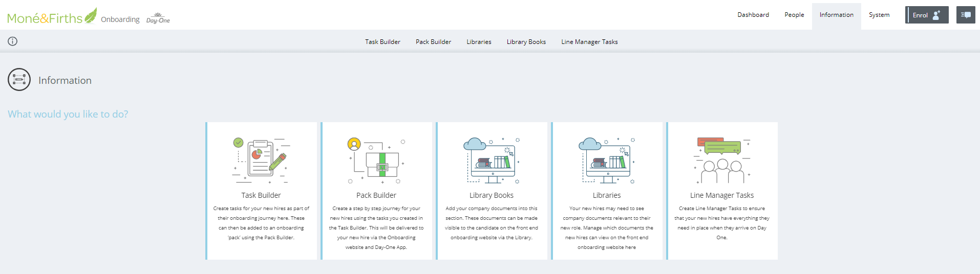Select the Information tab
This screenshot has height=274, width=980.
pyautogui.click(x=836, y=15)
